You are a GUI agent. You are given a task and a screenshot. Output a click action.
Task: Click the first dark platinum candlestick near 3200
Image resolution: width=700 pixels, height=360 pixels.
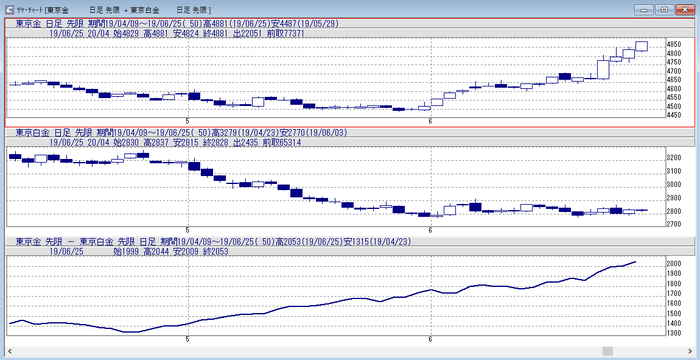15,156
